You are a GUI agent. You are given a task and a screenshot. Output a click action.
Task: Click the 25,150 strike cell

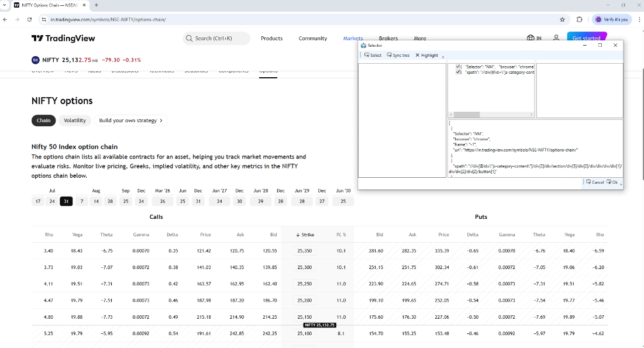coord(305,317)
